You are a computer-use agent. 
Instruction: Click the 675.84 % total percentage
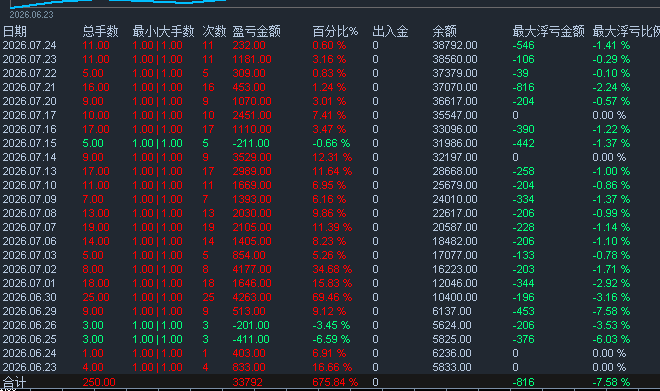tap(335, 382)
